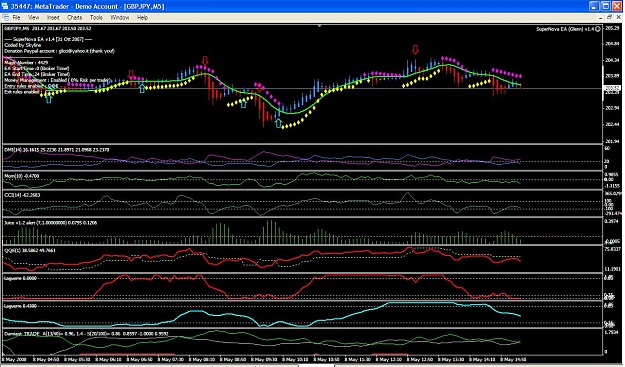Close the GBPJPY chart child window
Viewport: 625px width, 367px height.
click(619, 18)
